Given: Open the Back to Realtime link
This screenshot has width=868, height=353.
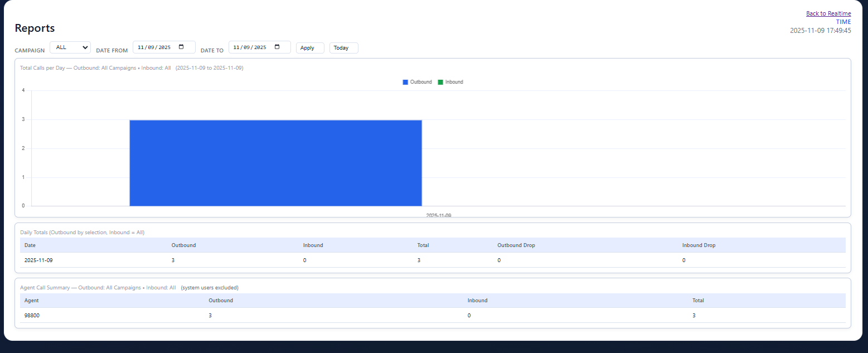Looking at the screenshot, I should tap(828, 13).
